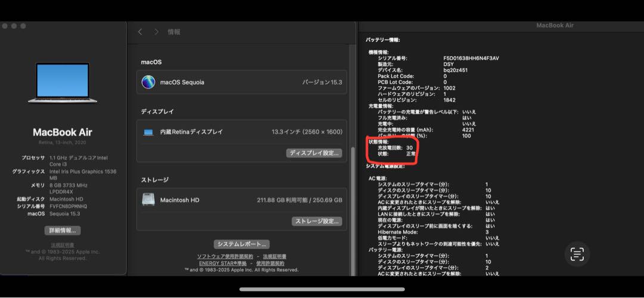Click フル充電済み row
The height and width of the screenshot is (298, 644).
[x=425, y=118]
